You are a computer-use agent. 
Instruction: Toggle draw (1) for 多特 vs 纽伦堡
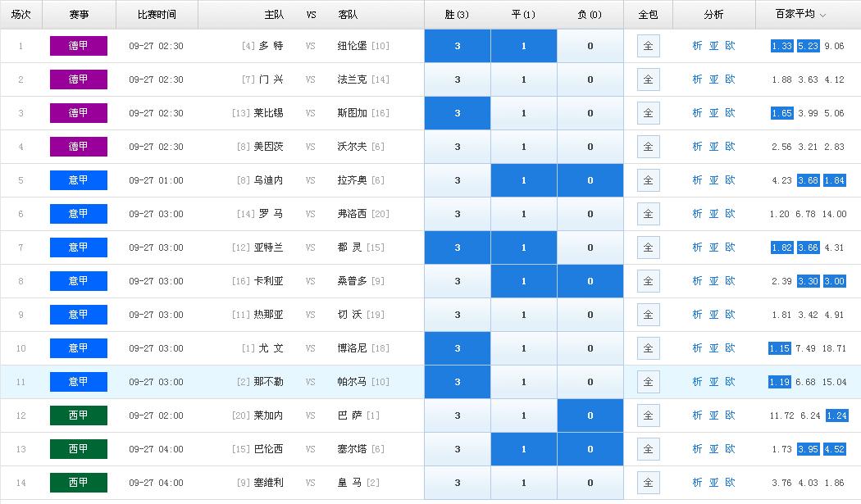(x=524, y=46)
